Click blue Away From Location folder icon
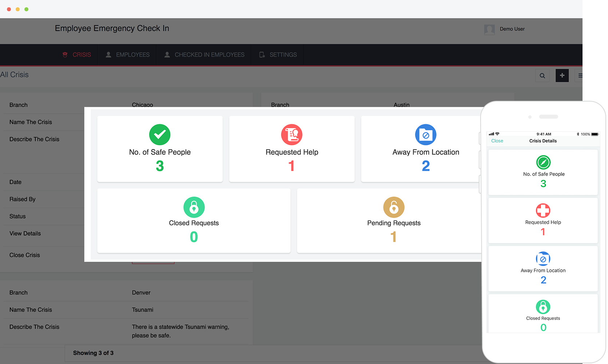The height and width of the screenshot is (364, 608). coord(426,135)
